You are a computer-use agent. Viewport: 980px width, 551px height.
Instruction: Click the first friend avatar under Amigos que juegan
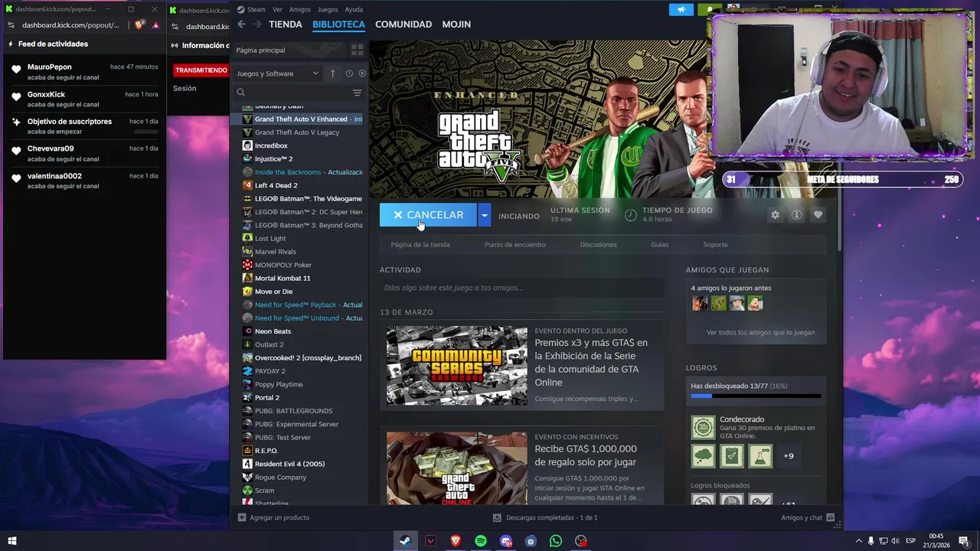click(x=700, y=304)
